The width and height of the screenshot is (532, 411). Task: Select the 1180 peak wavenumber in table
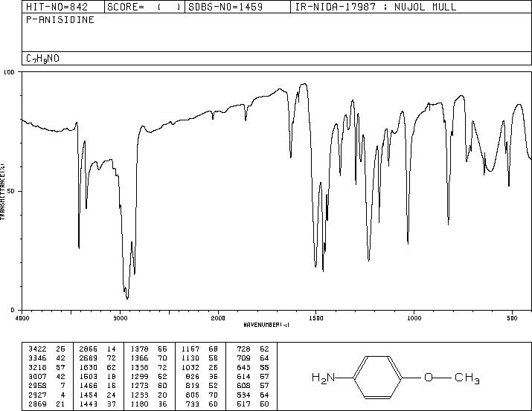tap(139, 404)
